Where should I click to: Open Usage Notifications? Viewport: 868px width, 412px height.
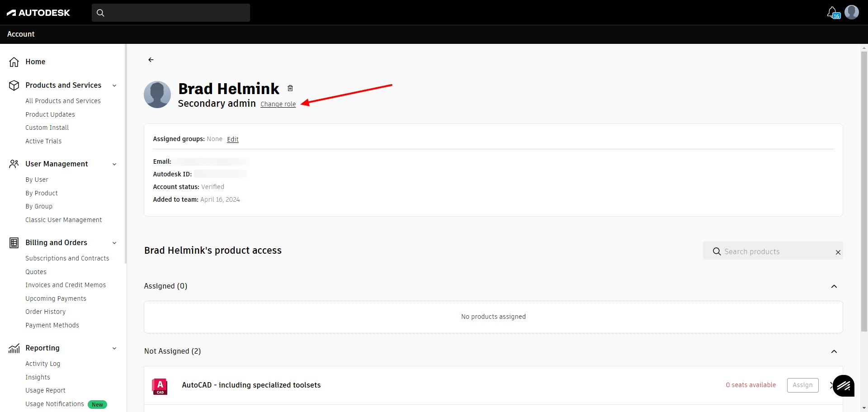[55, 404]
